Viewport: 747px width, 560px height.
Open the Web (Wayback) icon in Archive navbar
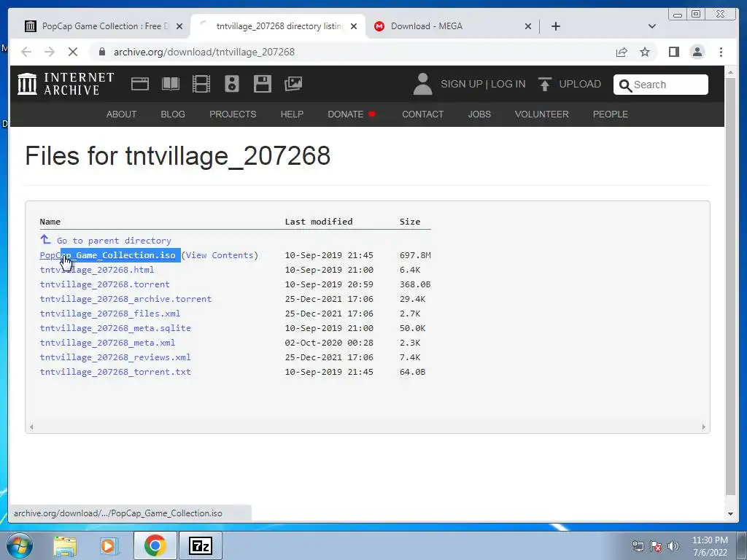[140, 85]
